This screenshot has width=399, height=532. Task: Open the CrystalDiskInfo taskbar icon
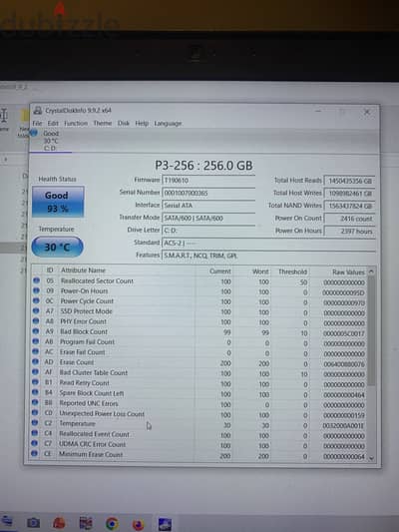point(165,524)
